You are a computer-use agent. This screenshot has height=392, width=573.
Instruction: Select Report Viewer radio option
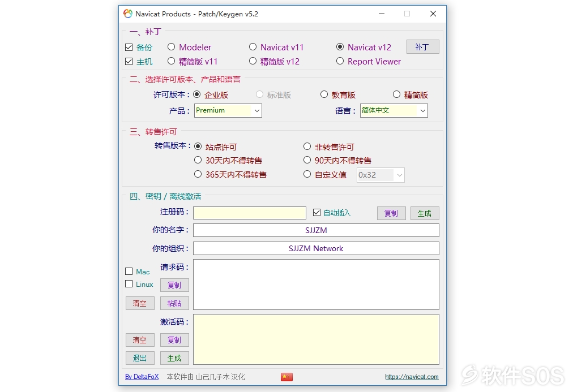[x=340, y=61]
